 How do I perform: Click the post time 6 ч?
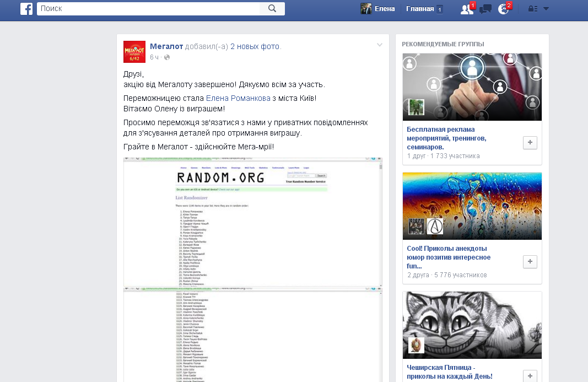coord(154,57)
